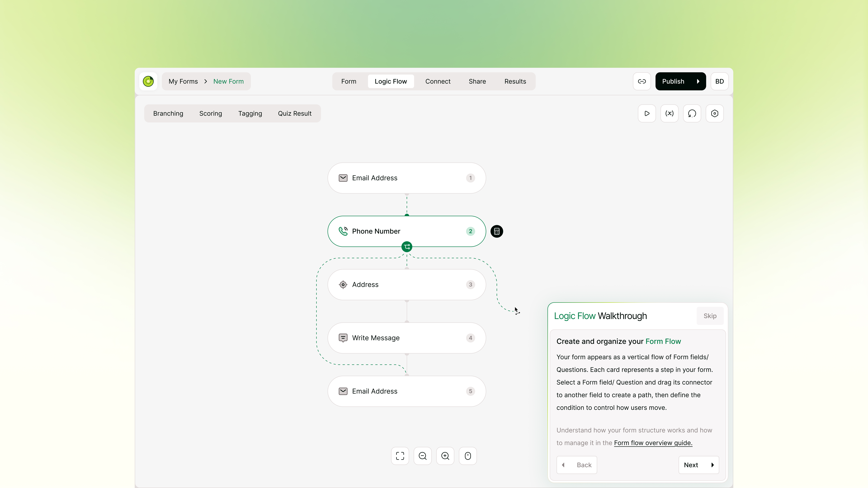The width and height of the screenshot is (868, 488).
Task: Open the variables (x) icon
Action: pyautogui.click(x=669, y=114)
